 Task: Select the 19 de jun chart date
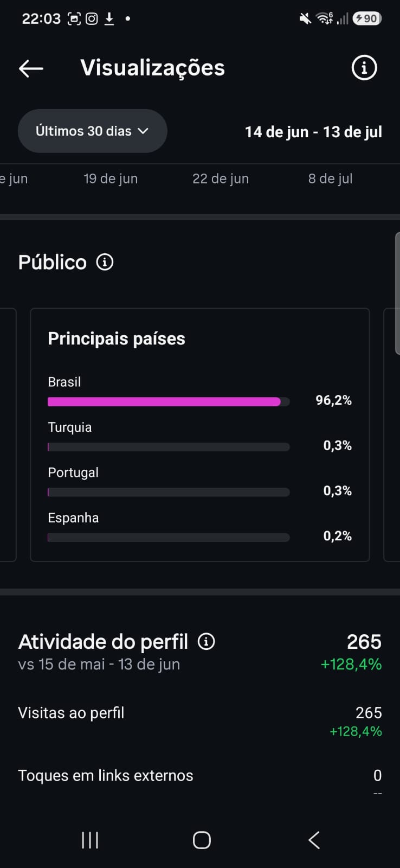(x=111, y=178)
